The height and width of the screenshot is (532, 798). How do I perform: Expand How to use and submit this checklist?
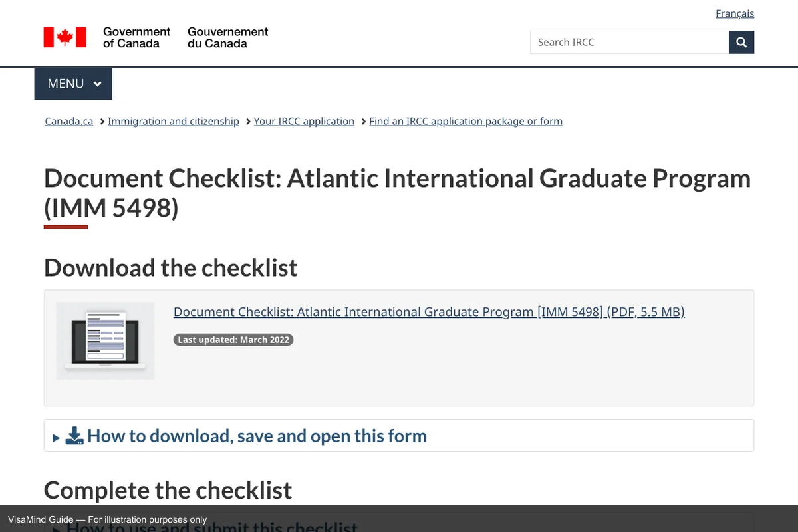[x=212, y=527]
